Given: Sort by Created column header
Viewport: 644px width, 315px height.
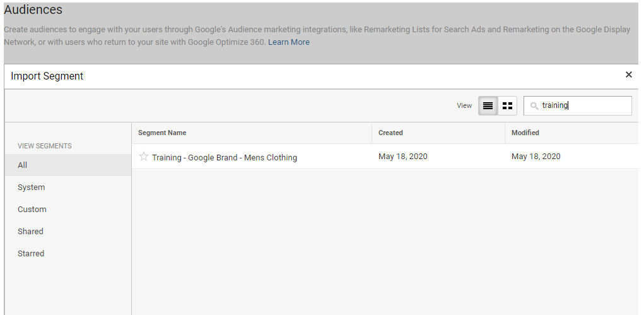Looking at the screenshot, I should tap(390, 133).
